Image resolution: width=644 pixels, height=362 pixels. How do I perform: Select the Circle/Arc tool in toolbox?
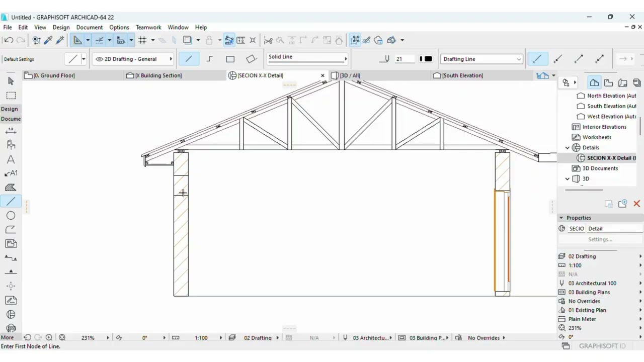[x=11, y=215]
